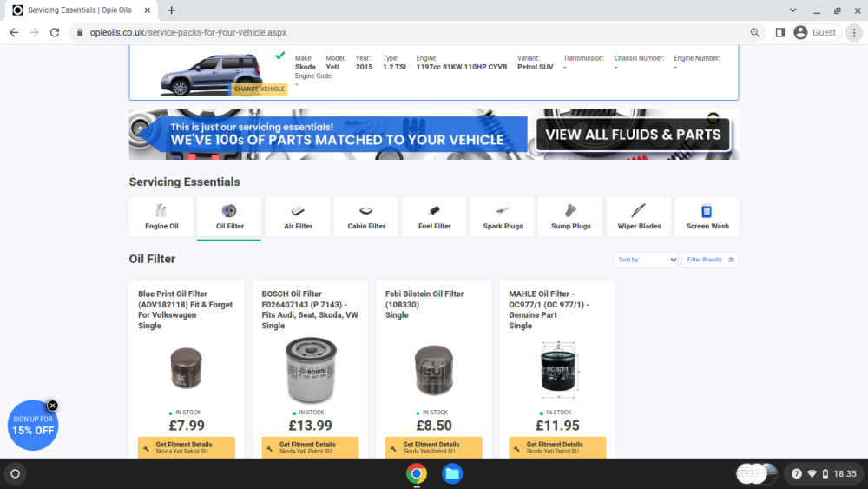Click the Blue Print oil filter image

186,368
